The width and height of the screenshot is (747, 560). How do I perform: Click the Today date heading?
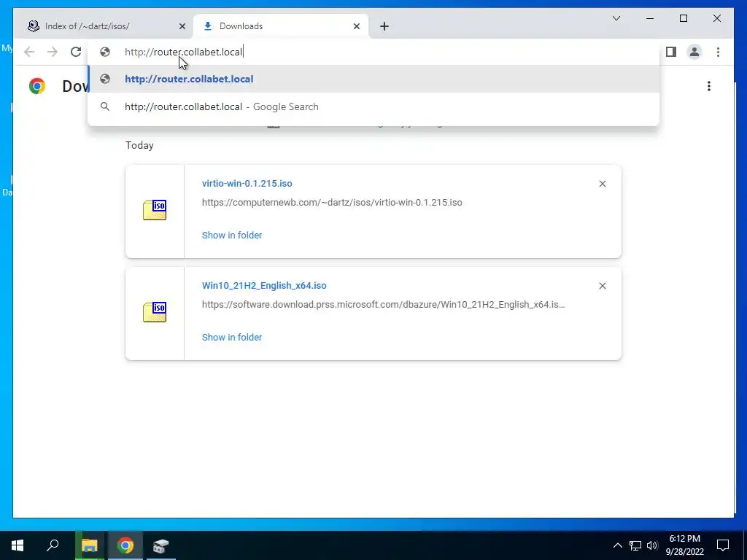(x=139, y=145)
